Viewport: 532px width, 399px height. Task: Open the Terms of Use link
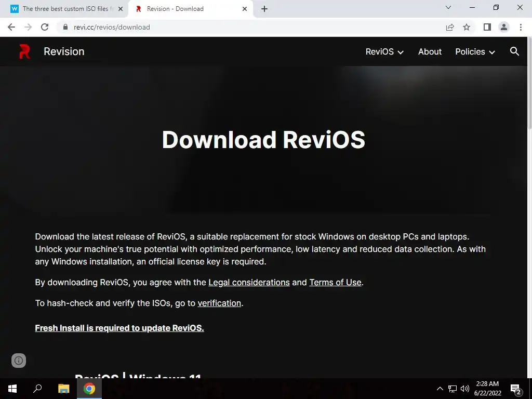335,282
